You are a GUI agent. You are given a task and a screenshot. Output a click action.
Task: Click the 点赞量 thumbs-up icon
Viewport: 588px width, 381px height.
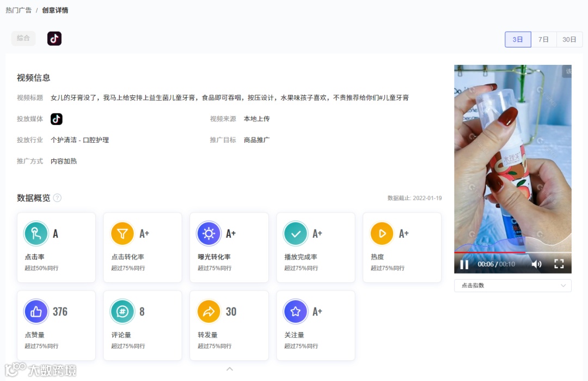[x=37, y=311]
